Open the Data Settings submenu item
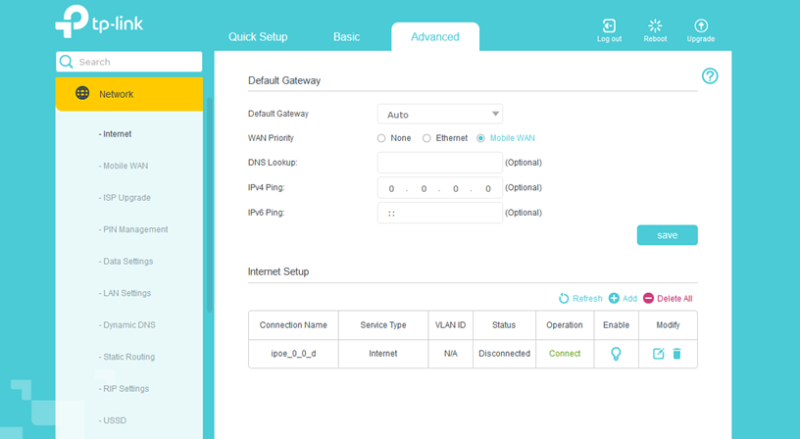The image size is (800, 439). [x=126, y=261]
